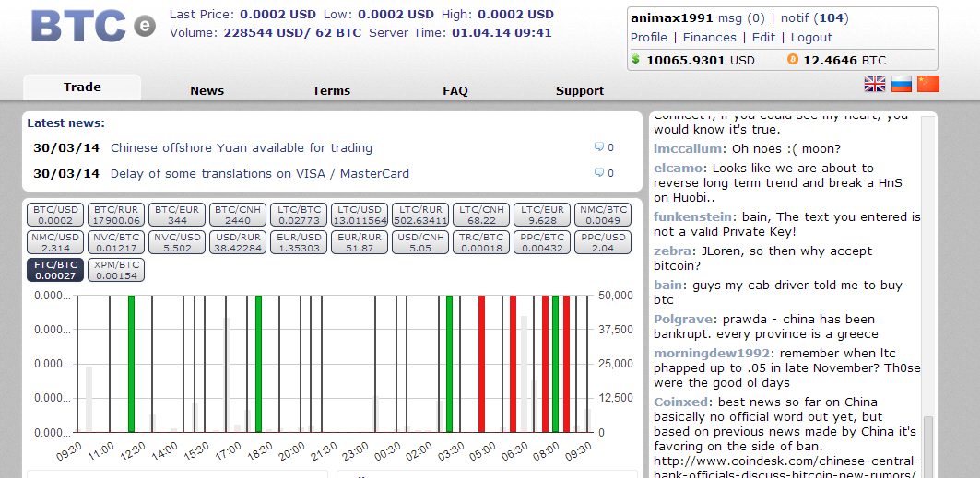Click chat user funkenstein
This screenshot has width=980, height=478.
[x=692, y=217]
